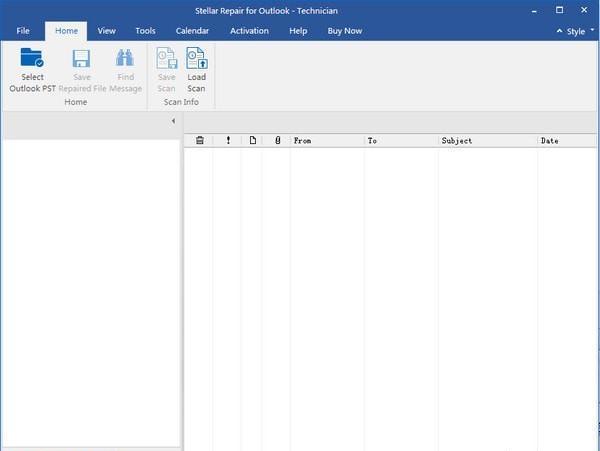Screen dimensions: 600x451
Task: Open the Help tab
Action: (x=298, y=31)
